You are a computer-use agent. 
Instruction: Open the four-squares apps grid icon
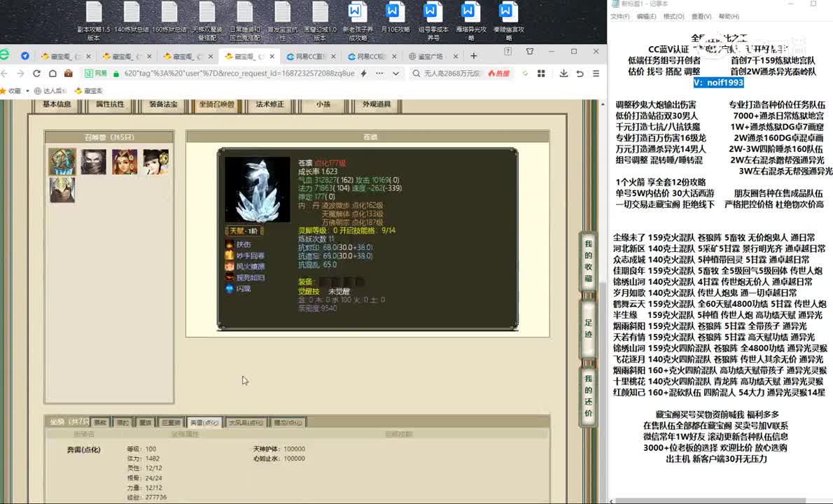(x=541, y=73)
